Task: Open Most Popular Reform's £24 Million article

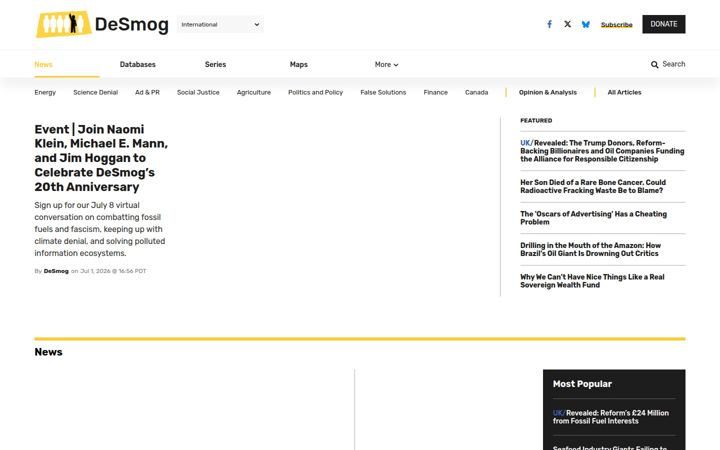Action: click(611, 417)
